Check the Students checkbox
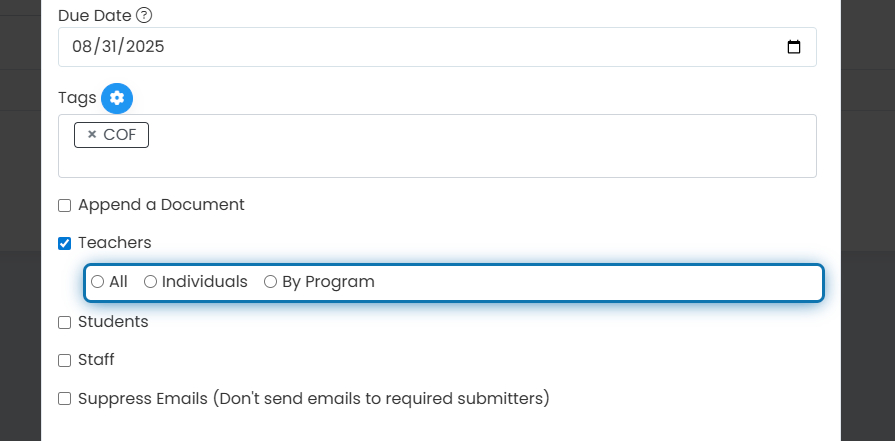Screen dimensions: 895x441 [x=64, y=322]
